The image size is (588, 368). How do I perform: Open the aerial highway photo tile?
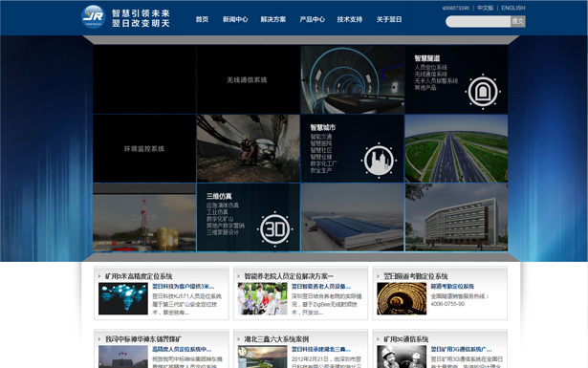pos(456,149)
